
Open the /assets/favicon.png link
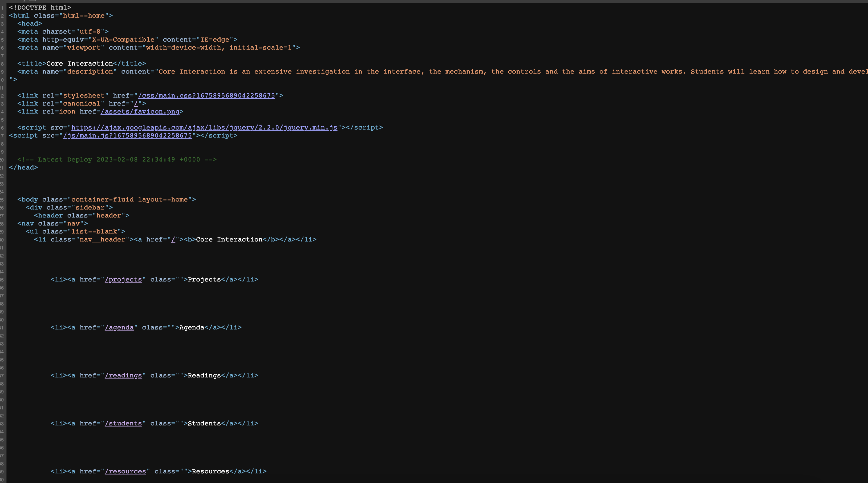[x=140, y=112]
